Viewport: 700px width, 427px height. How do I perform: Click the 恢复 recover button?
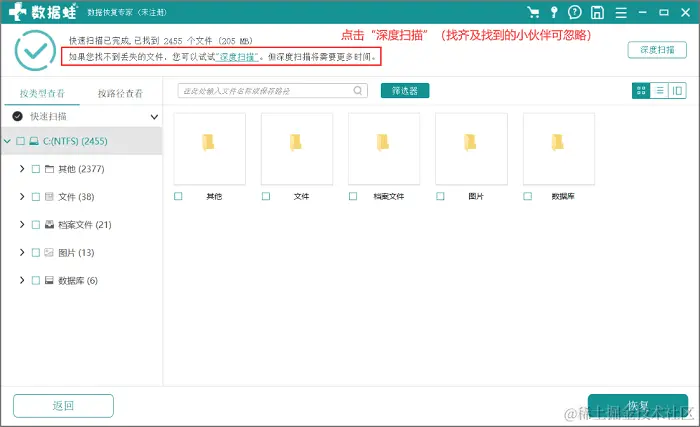tap(638, 406)
